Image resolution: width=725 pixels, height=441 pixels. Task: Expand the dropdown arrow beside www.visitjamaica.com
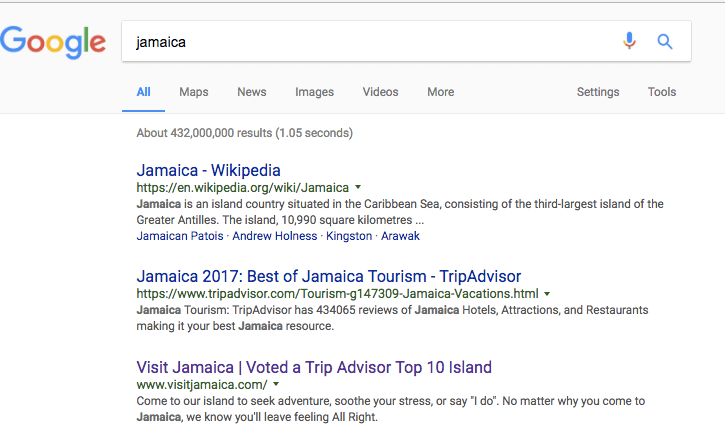pos(276,384)
